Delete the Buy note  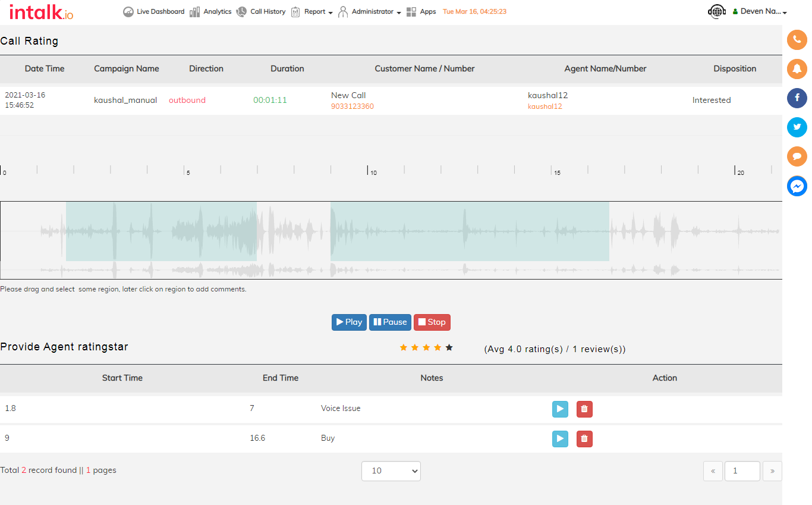tap(584, 439)
